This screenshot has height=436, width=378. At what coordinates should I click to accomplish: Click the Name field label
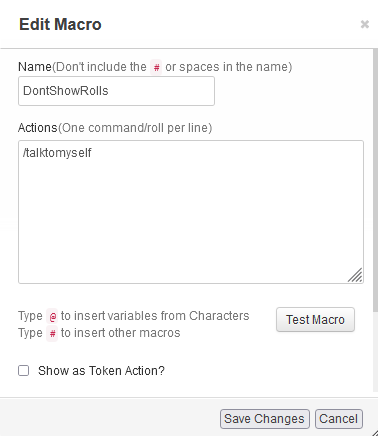35,67
